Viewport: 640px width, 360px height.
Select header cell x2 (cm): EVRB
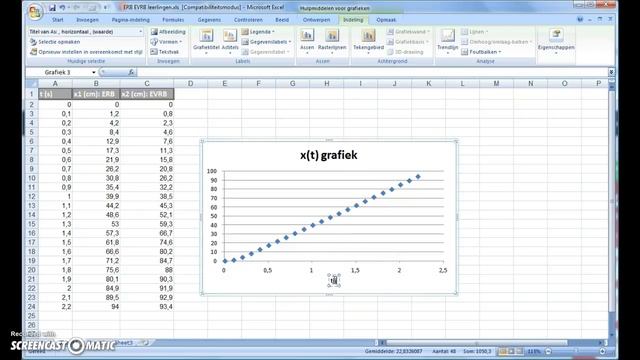point(147,94)
